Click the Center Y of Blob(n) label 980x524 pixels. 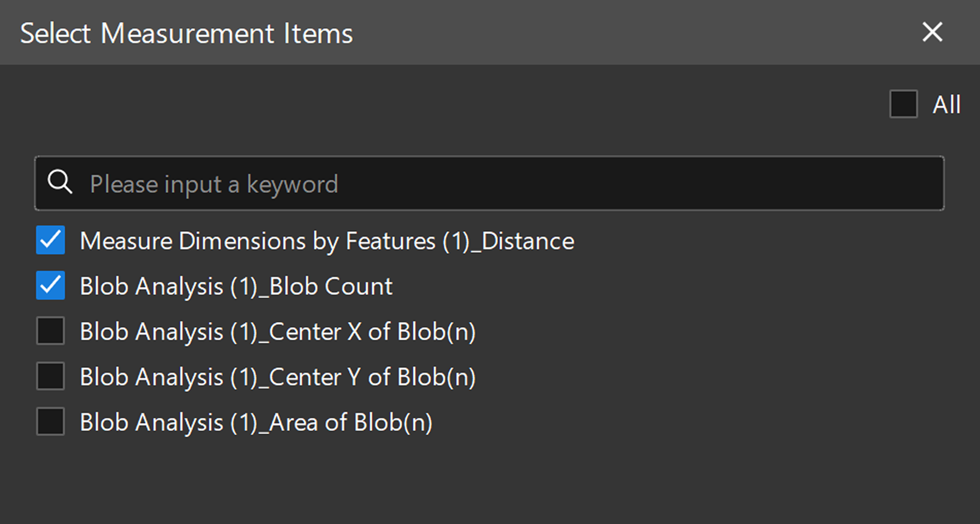(277, 377)
